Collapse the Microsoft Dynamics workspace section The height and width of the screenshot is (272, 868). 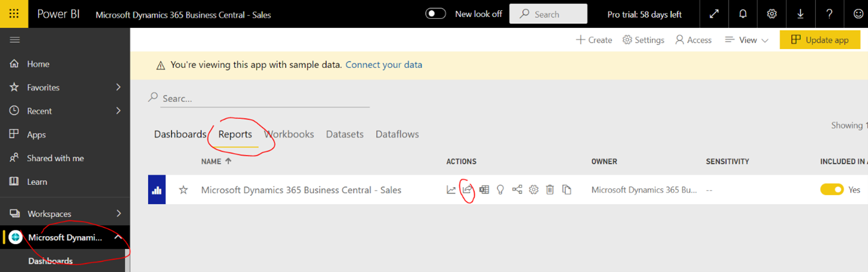click(x=118, y=237)
